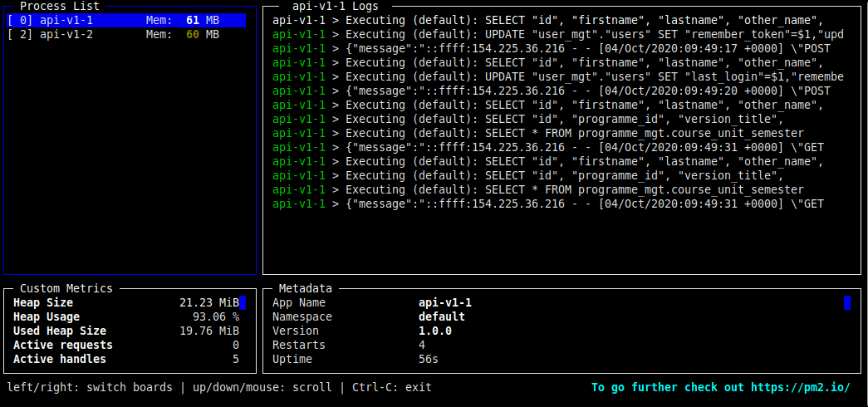The height and width of the screenshot is (407, 868).
Task: Select the Used Heap Size metric
Action: point(60,331)
